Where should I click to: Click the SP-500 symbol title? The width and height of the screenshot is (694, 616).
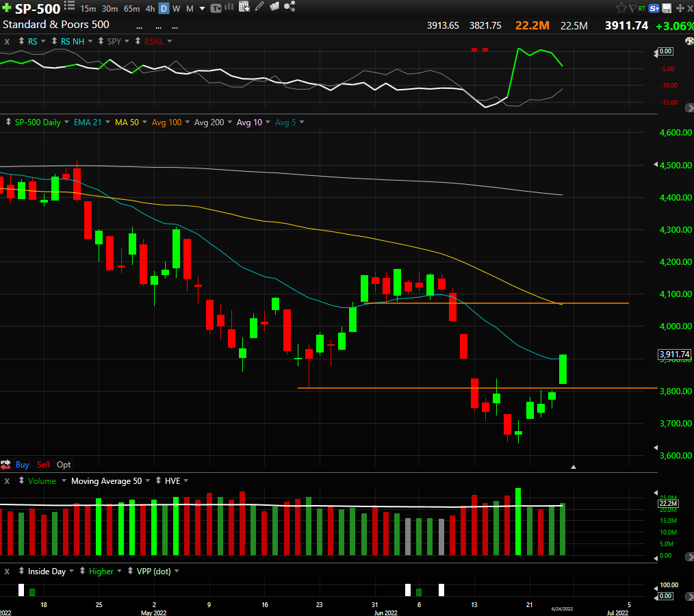(x=38, y=8)
